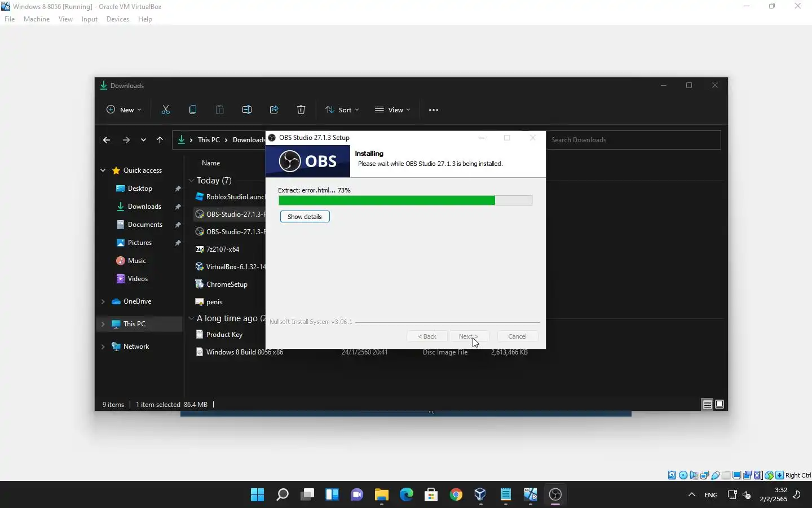Viewport: 812px width, 508px height.
Task: Open OBS Studio icon on taskbar
Action: tap(555, 495)
